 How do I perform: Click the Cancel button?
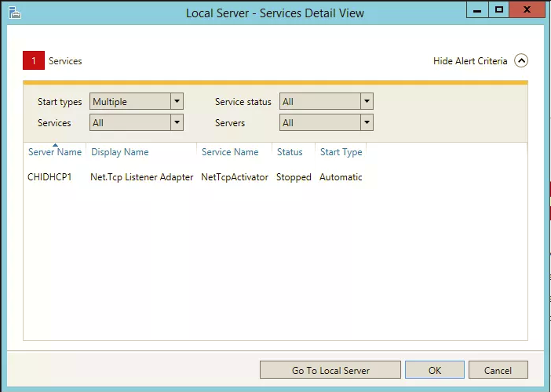[x=498, y=370]
